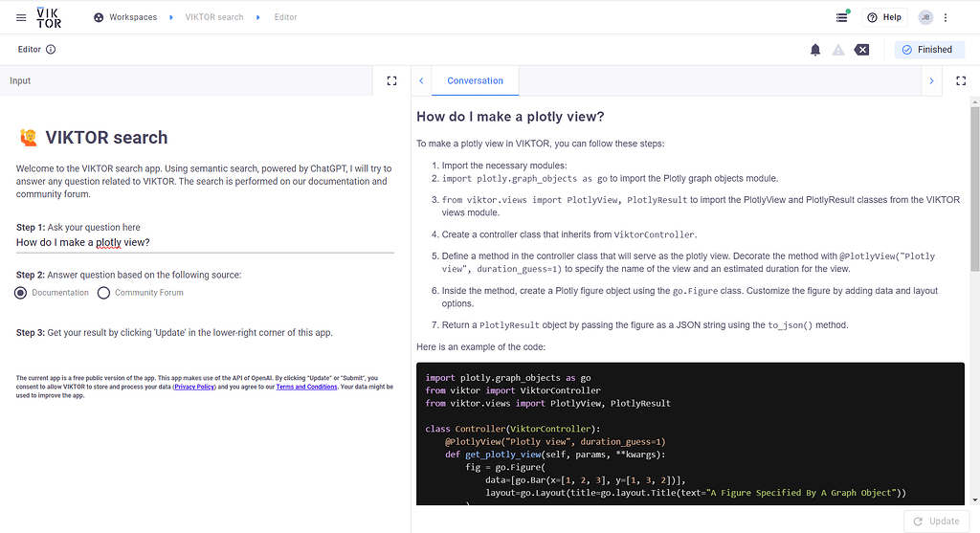Open VIKTOR search breadcrumb

click(x=214, y=17)
